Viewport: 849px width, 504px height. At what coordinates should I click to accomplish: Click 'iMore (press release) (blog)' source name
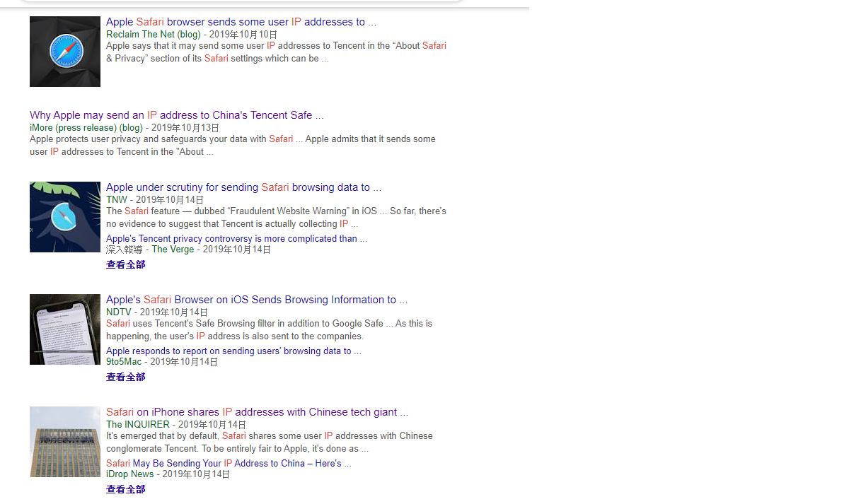(x=86, y=128)
